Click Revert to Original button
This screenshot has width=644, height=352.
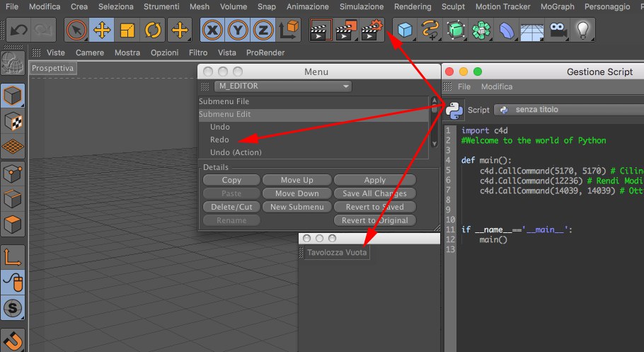[375, 220]
